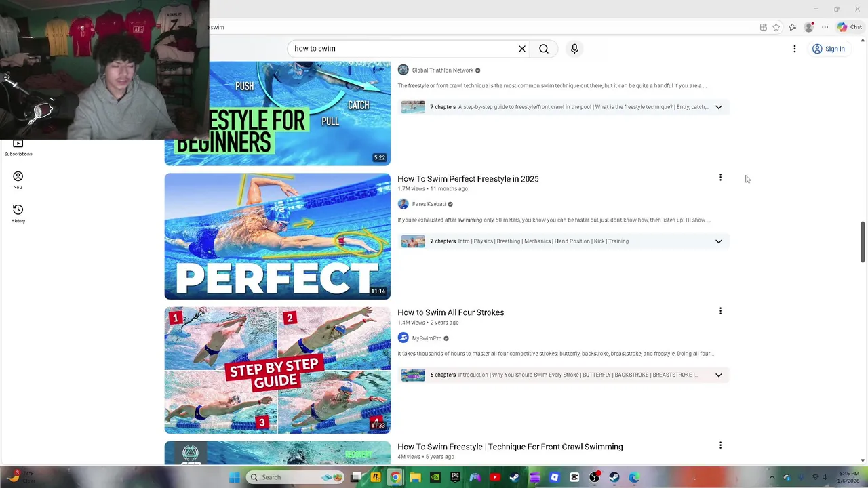Viewport: 868px width, 488px height.
Task: Add this page to favorites star
Action: coord(776,27)
